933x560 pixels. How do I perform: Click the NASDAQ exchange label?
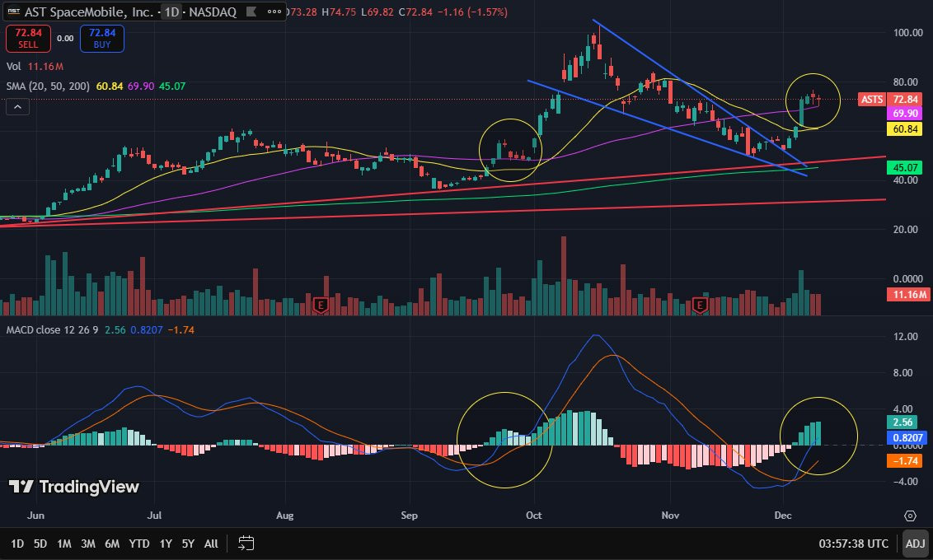pyautogui.click(x=213, y=12)
